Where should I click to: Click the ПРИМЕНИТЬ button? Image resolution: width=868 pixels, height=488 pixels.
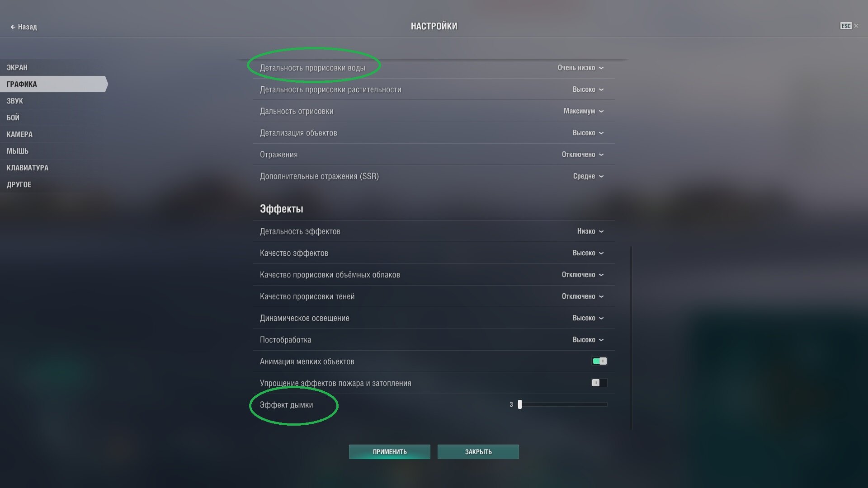[389, 452]
